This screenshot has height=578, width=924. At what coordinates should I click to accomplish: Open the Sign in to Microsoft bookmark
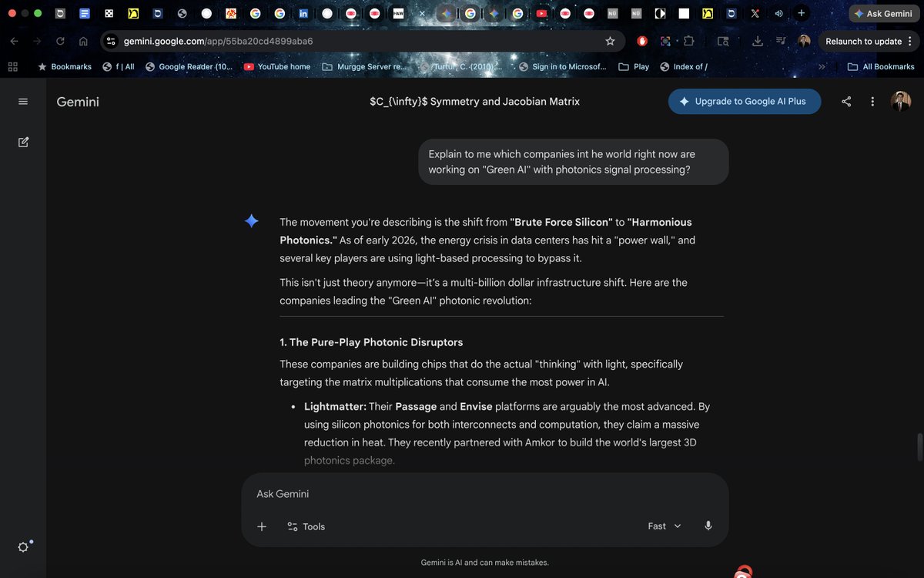(x=562, y=67)
